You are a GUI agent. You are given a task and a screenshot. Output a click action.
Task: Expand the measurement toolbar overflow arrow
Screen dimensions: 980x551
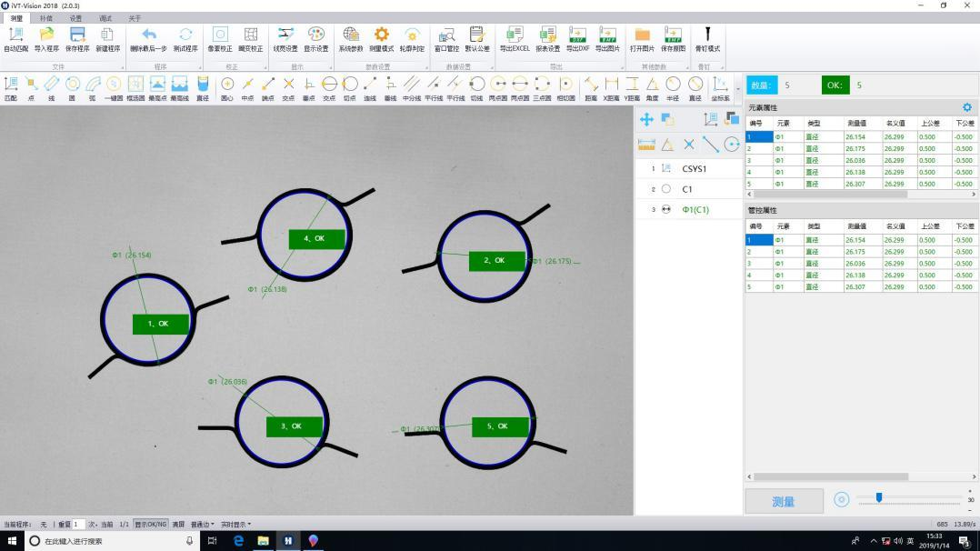[x=737, y=89]
